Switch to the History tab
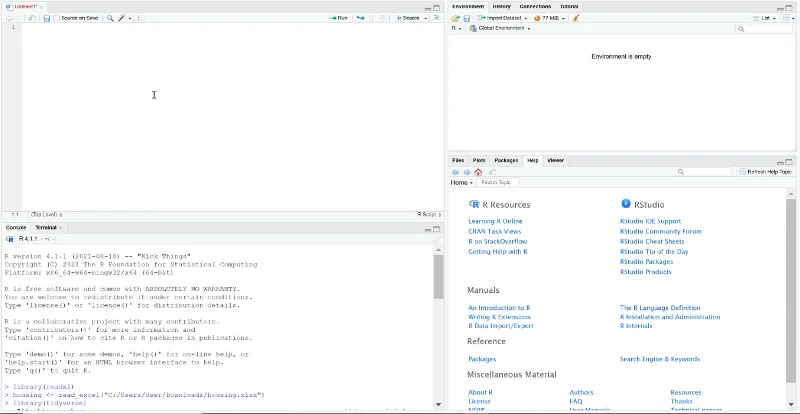The height and width of the screenshot is (414, 800). pos(502,7)
